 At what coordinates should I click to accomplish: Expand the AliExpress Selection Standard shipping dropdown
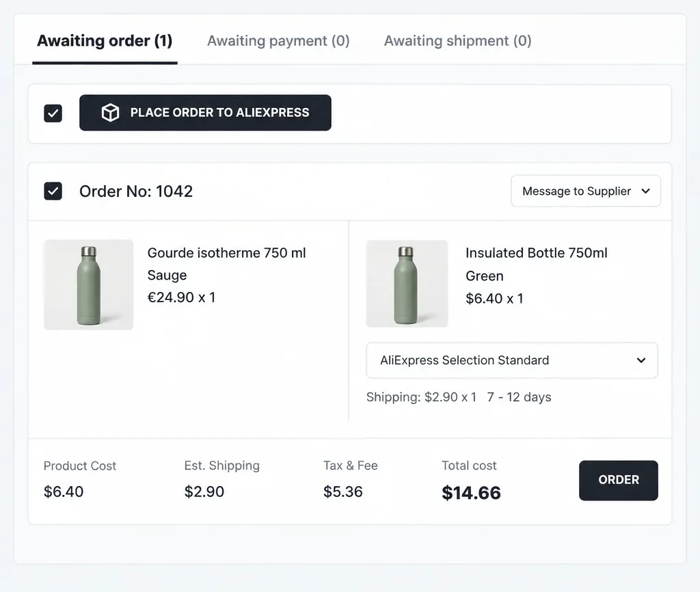point(512,360)
